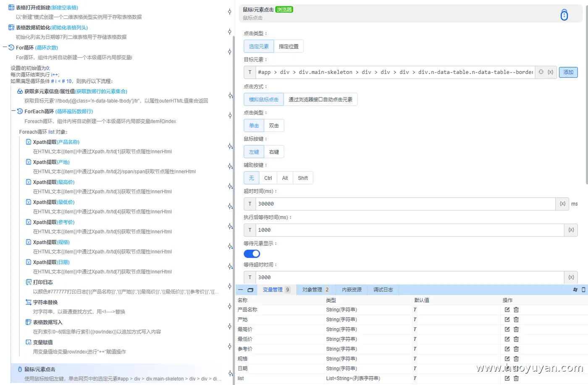Edit the 参考价 variable
Image resolution: width=588 pixels, height=385 pixels.
click(x=507, y=349)
